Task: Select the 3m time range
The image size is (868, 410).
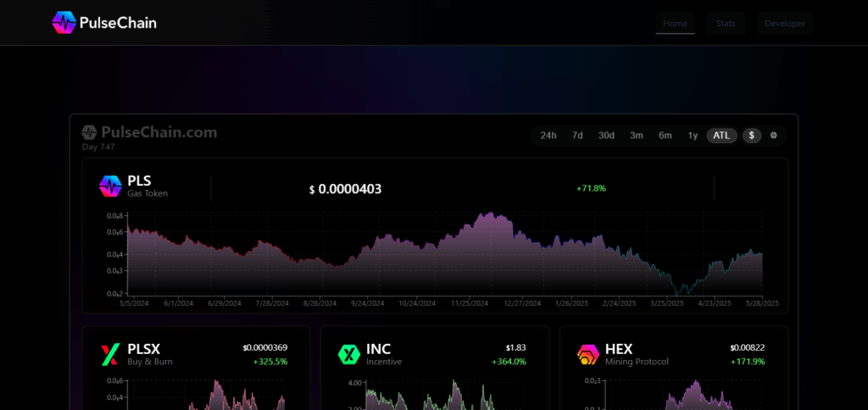Action: click(x=636, y=136)
